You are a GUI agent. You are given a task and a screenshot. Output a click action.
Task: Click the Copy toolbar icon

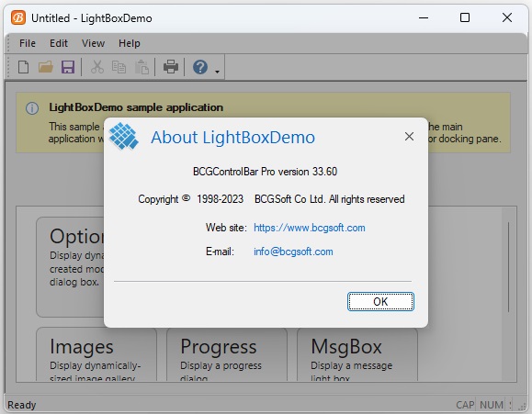119,67
